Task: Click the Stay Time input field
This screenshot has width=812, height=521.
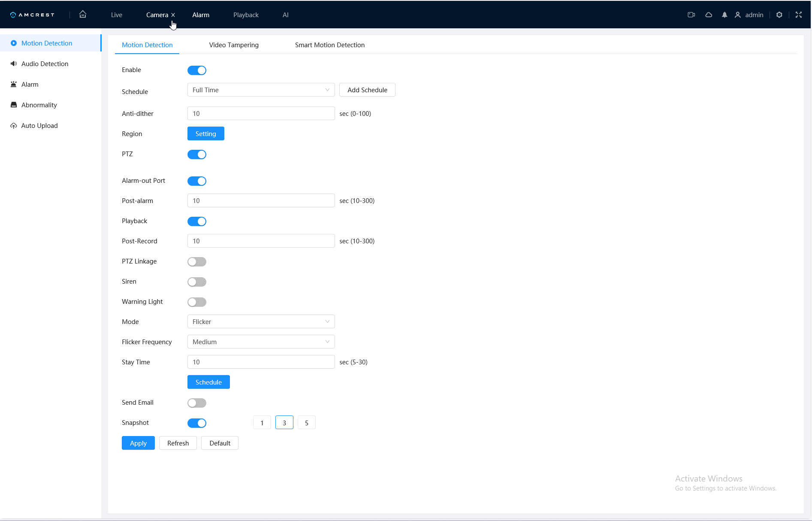Action: point(261,362)
